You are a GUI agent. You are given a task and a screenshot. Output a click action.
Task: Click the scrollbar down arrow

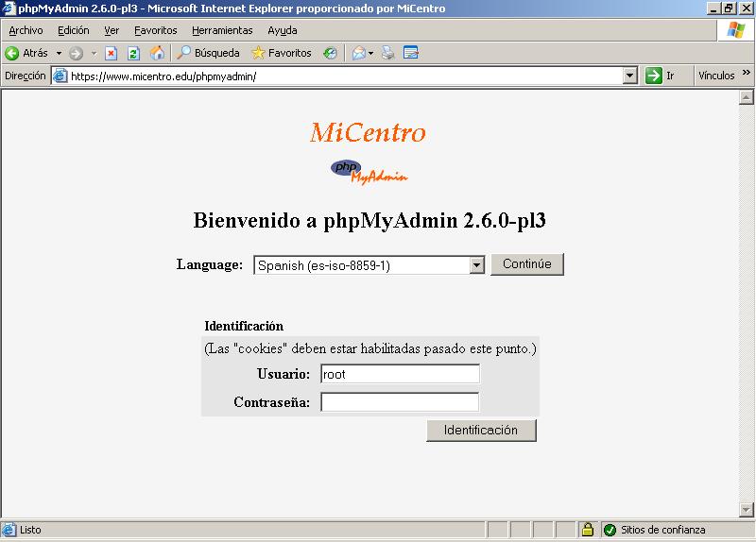746,509
